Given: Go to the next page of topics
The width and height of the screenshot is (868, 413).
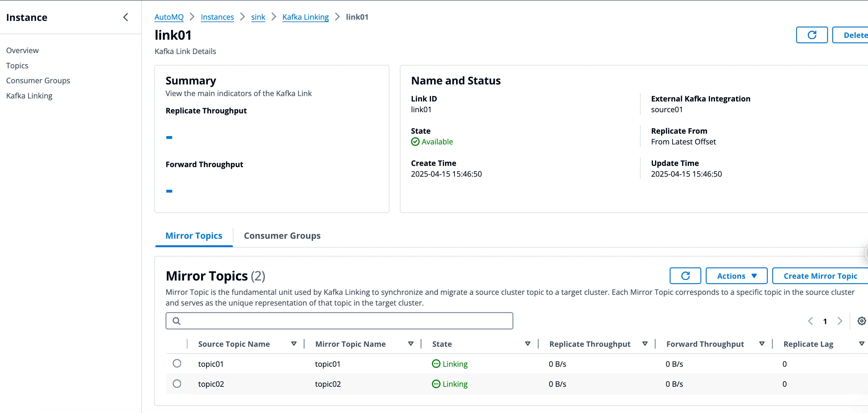Looking at the screenshot, I should [x=840, y=320].
